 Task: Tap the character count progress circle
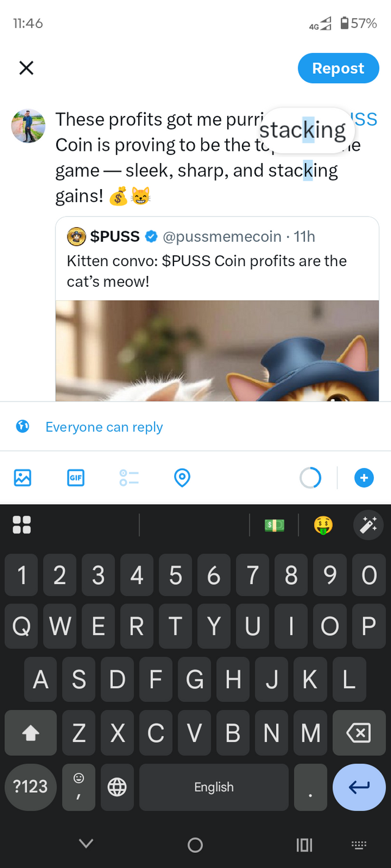[x=310, y=477]
